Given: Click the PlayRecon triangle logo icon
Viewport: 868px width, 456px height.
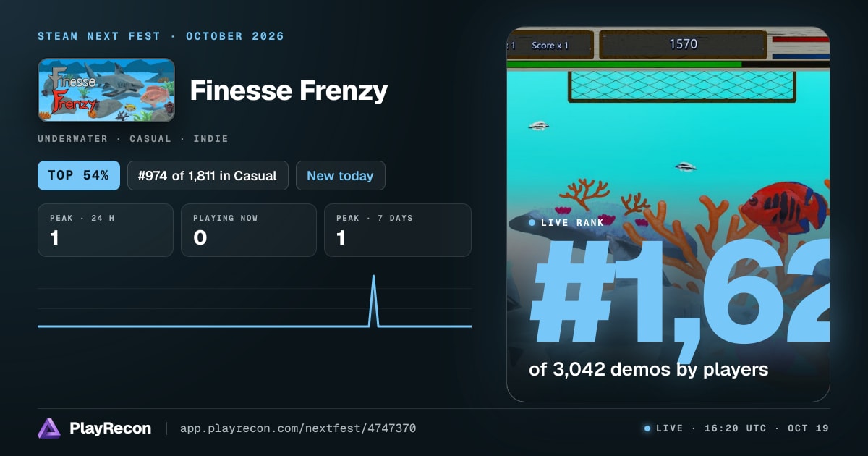Looking at the screenshot, I should 49,428.
